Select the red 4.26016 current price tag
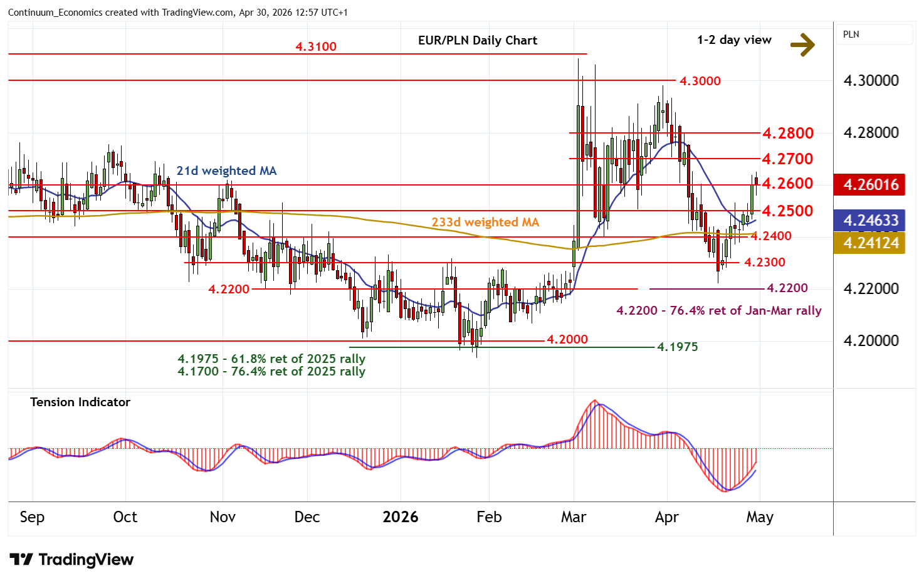924x583 pixels. click(x=869, y=184)
